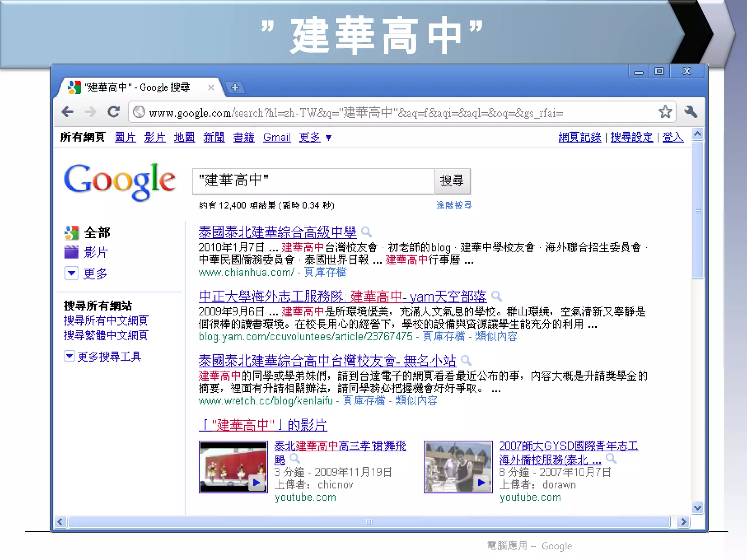Screen dimensions: 747x560
Task: Open result 泰國泰北建華綜合高中台灣校友會 無名小站
Action: tap(327, 361)
